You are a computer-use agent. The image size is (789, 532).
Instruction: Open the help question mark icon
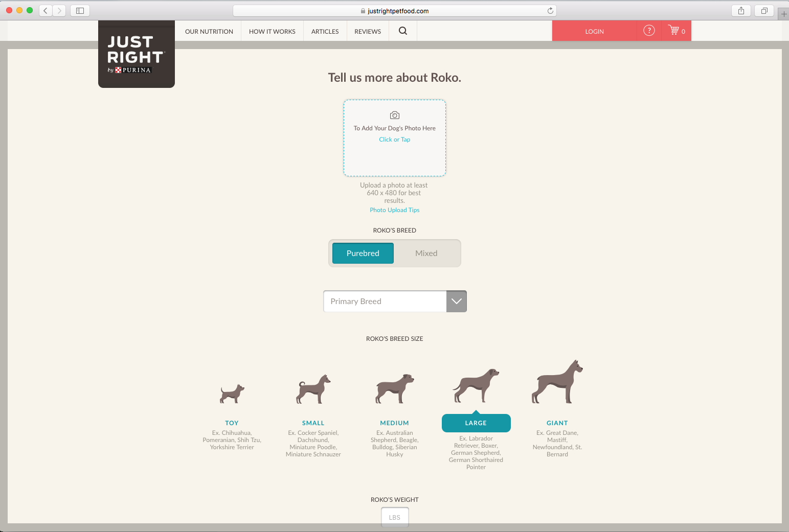pyautogui.click(x=649, y=31)
